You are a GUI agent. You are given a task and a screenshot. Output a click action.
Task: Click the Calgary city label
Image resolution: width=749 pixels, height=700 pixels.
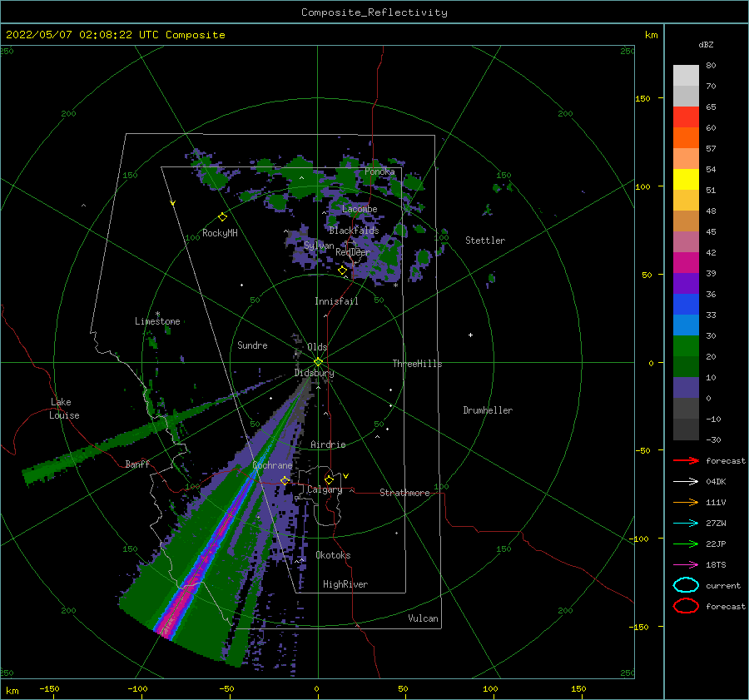point(325,489)
